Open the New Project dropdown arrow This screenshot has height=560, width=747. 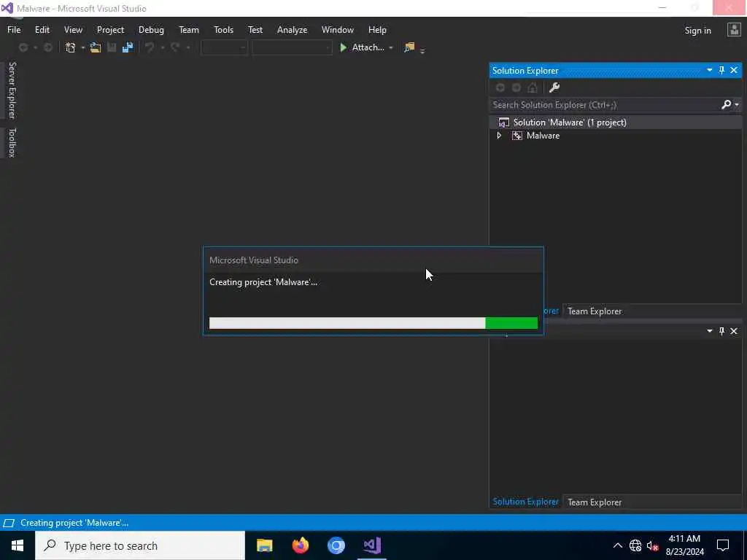click(82, 47)
